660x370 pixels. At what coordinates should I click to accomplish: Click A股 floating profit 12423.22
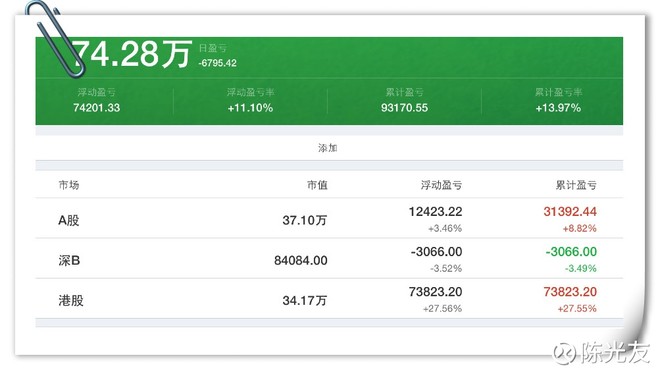(435, 211)
